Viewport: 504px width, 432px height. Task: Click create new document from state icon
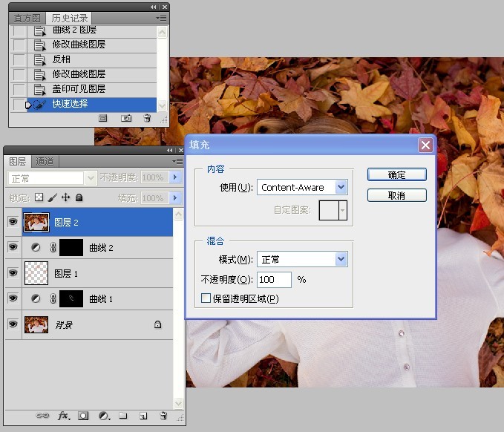pyautogui.click(x=103, y=118)
